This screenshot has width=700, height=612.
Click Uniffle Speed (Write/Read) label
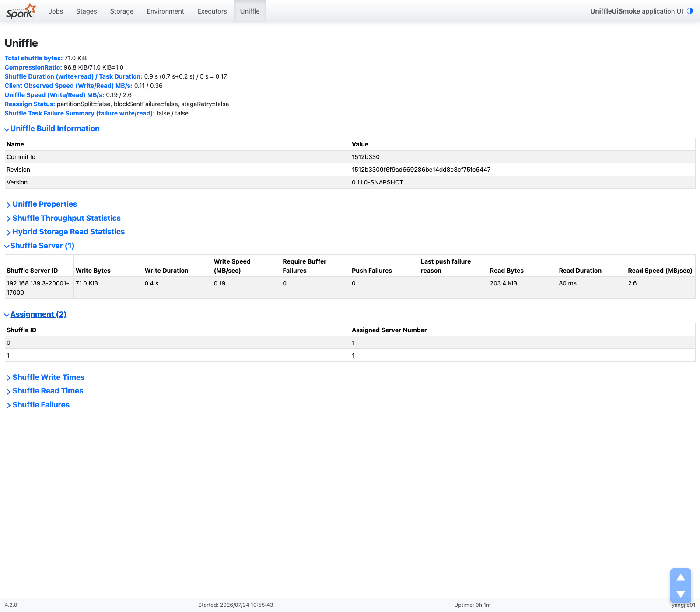pyautogui.click(x=55, y=95)
